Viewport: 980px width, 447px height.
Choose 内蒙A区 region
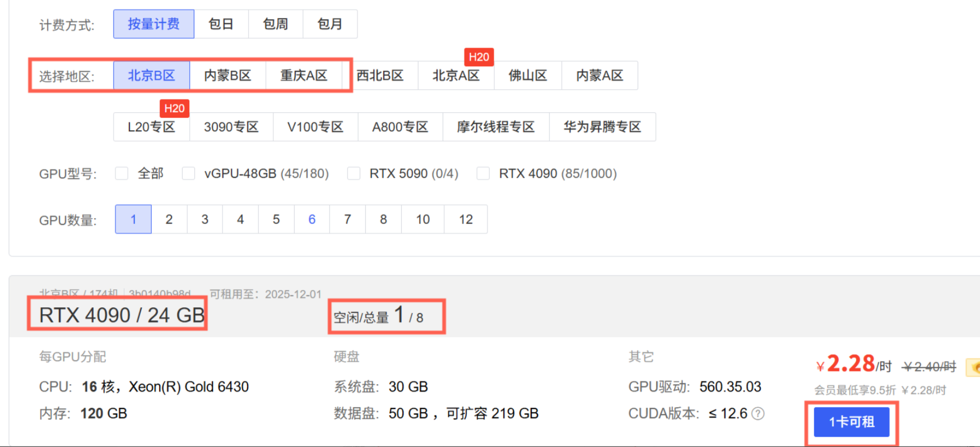click(600, 75)
